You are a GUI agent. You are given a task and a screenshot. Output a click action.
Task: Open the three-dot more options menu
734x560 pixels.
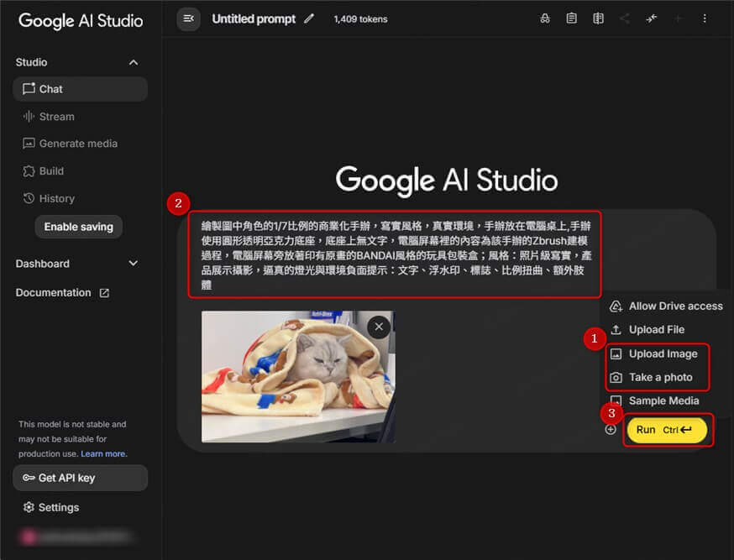coord(705,18)
